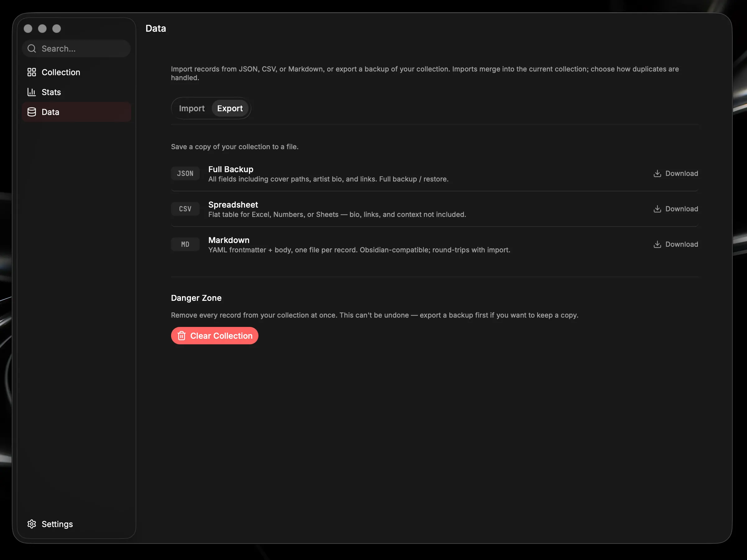Click the Settings gear icon
Image resolution: width=747 pixels, height=560 pixels.
[x=32, y=524]
